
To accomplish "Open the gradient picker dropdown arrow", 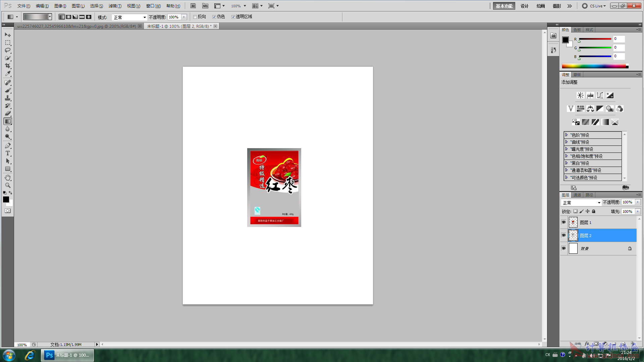I will click(x=50, y=17).
